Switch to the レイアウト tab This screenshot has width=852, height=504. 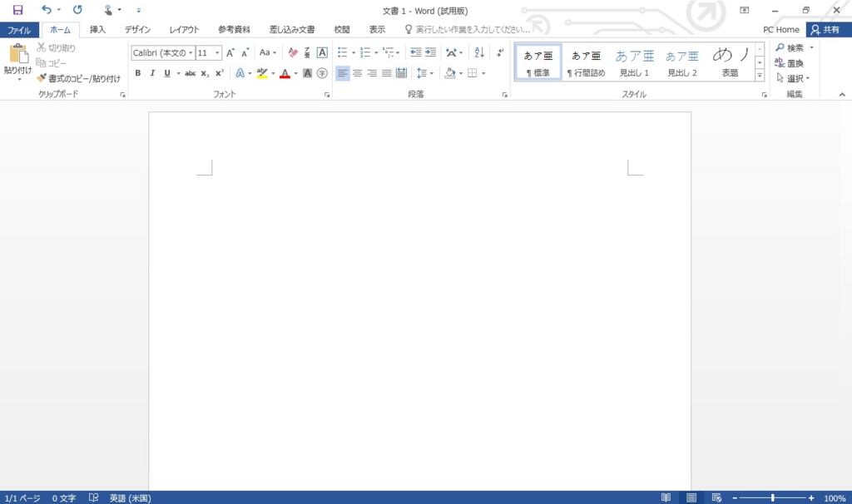click(x=184, y=29)
